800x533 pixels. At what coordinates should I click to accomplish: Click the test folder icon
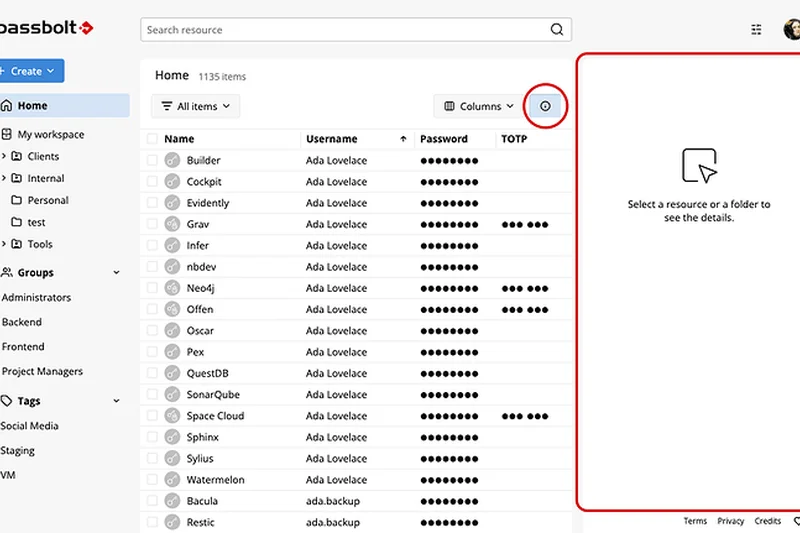coord(16,222)
